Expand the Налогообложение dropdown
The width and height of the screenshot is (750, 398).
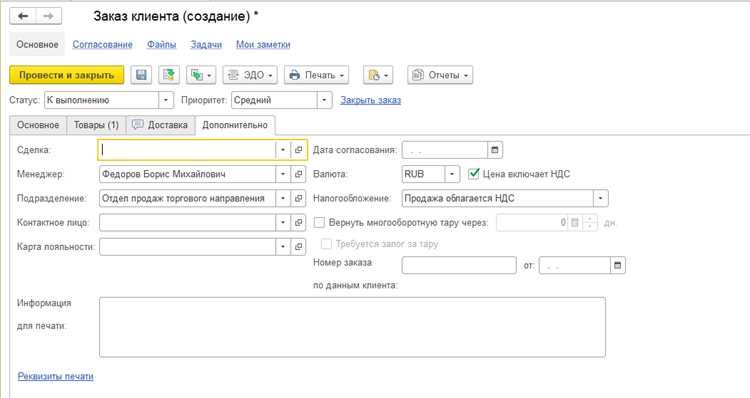point(601,198)
